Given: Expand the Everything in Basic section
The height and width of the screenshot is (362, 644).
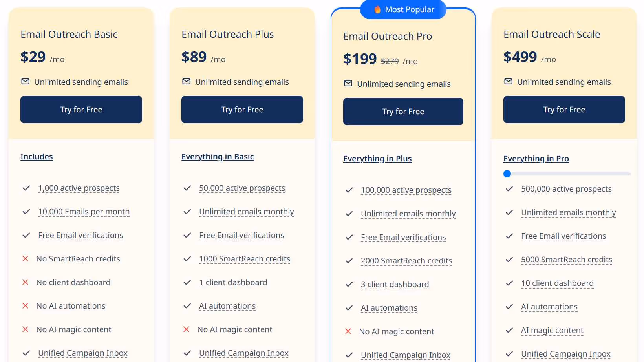Looking at the screenshot, I should click(x=218, y=156).
